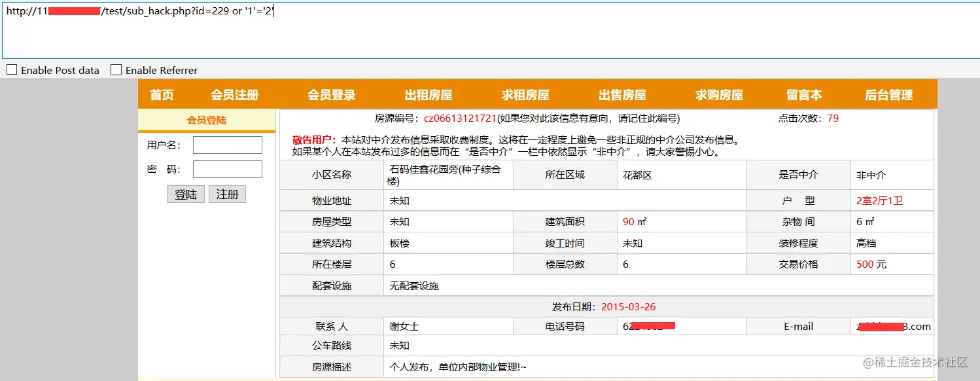The width and height of the screenshot is (980, 381).
Task: Toggle Enable Post data off and on
Action: (10, 70)
